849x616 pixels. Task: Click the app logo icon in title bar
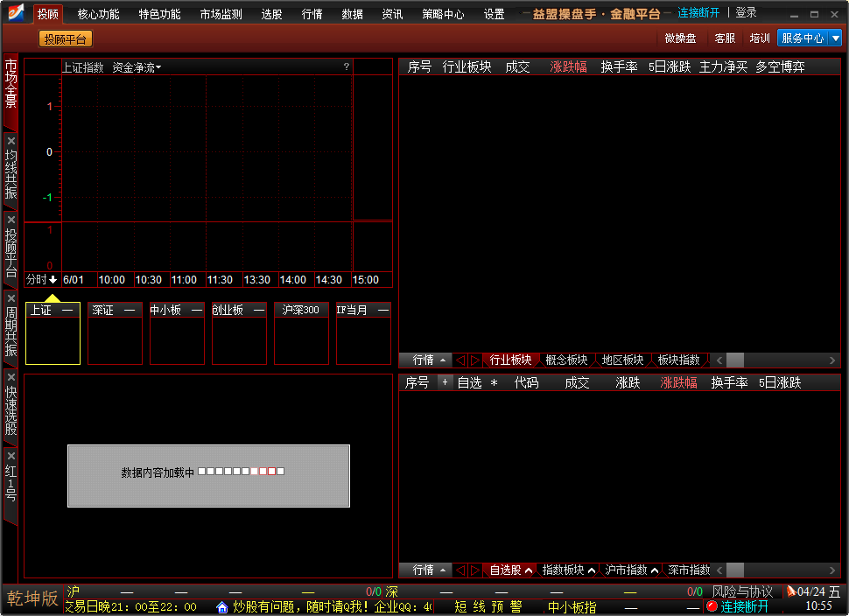tap(16, 14)
